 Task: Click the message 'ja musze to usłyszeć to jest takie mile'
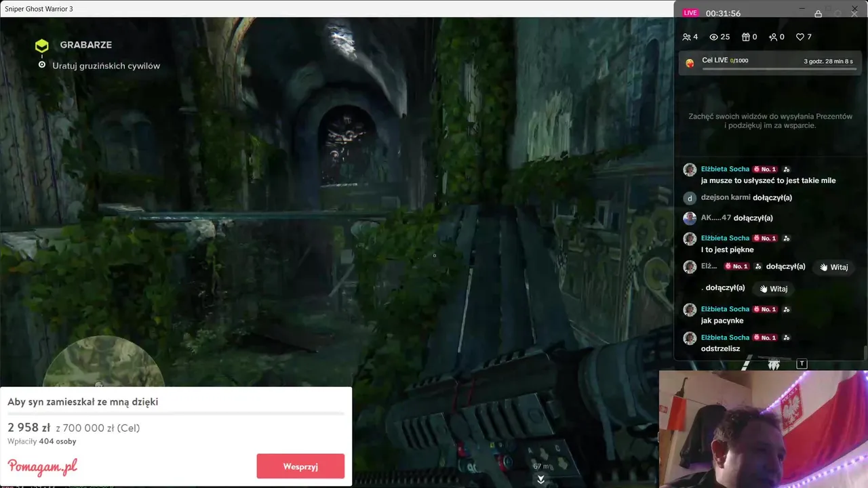click(x=768, y=181)
